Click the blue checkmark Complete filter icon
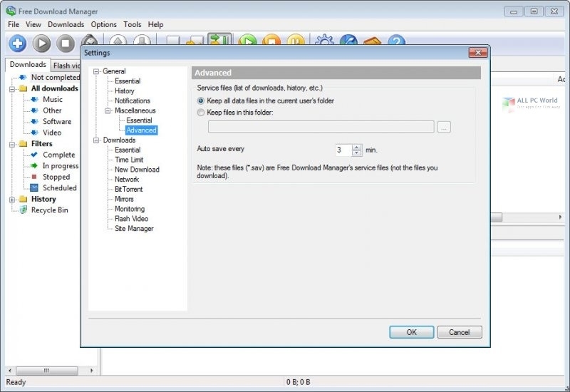 click(x=34, y=155)
